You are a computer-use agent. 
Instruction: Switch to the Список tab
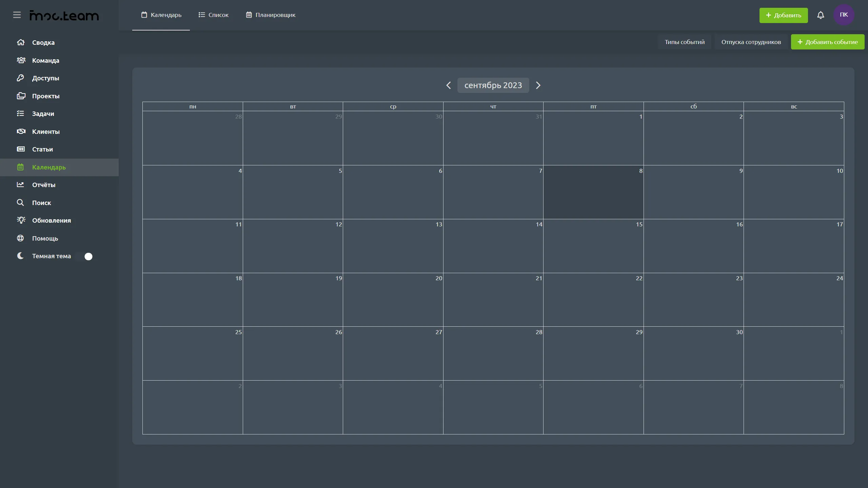coord(214,15)
